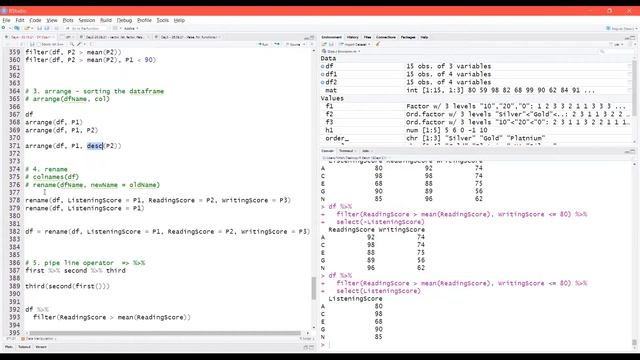640x360 pixels.
Task: Open the Session menu
Action: tap(87, 20)
